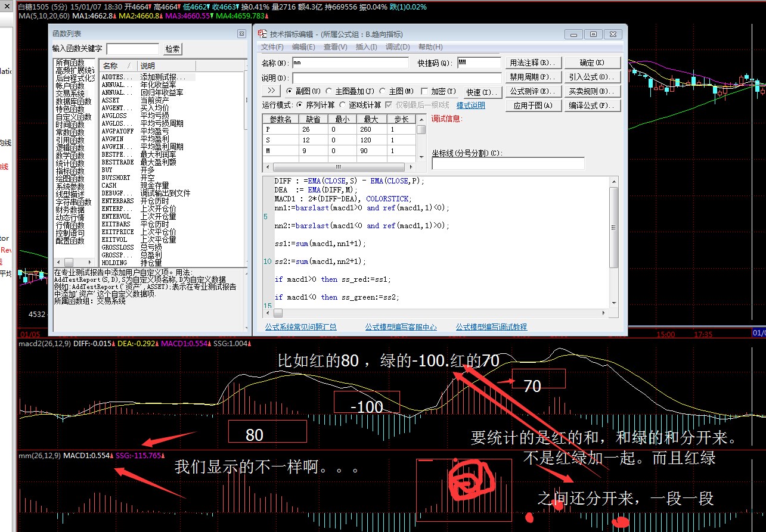Viewport: 766px width, 532px height.
Task: Open the 插入(I) menu
Action: (366, 47)
